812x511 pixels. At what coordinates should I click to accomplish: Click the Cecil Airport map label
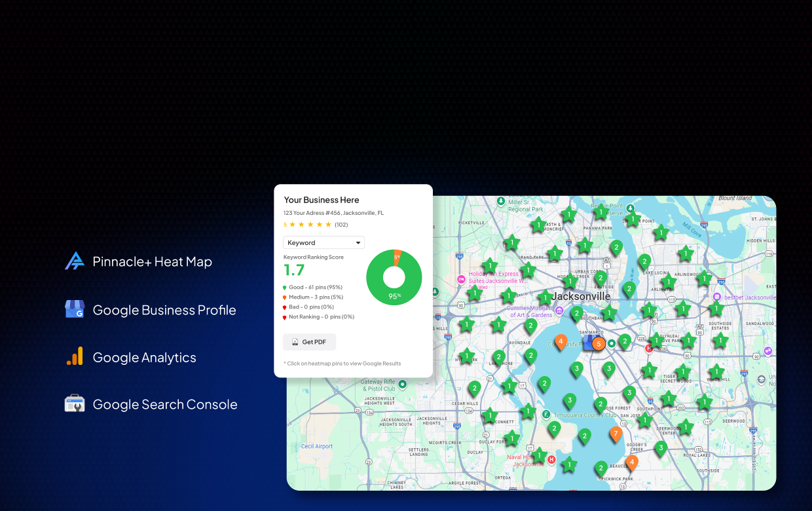[317, 446]
